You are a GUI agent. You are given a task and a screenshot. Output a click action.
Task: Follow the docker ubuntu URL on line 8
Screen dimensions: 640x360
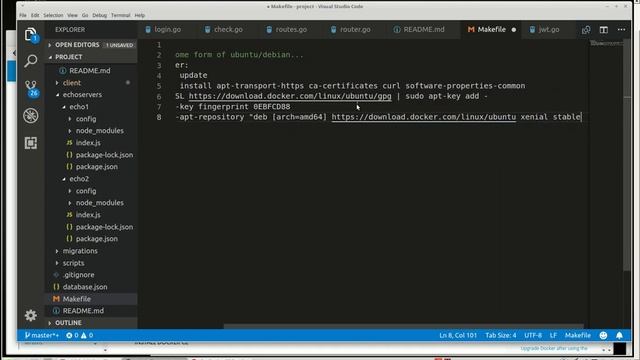tap(424, 117)
